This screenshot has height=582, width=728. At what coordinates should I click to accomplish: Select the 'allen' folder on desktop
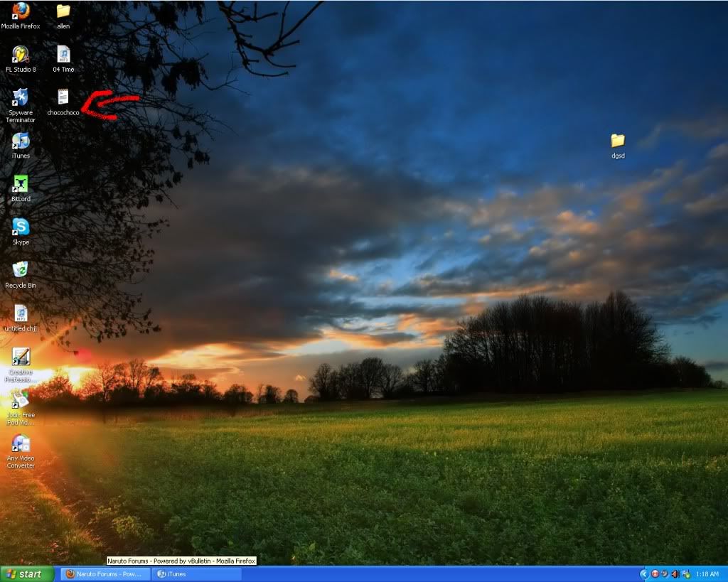pos(63,11)
